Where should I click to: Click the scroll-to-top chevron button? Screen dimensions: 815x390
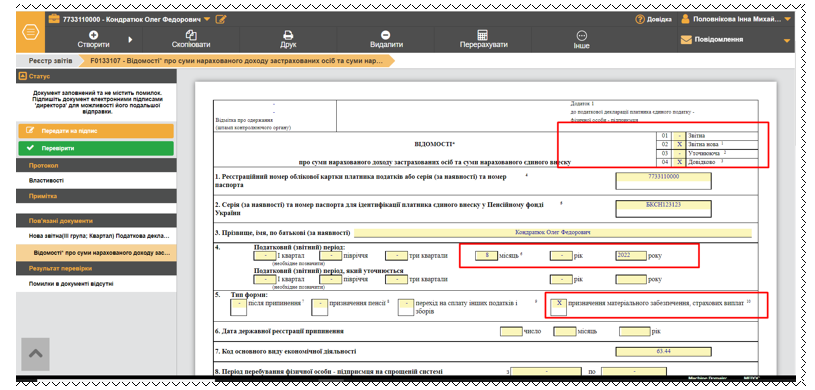tap(35, 354)
